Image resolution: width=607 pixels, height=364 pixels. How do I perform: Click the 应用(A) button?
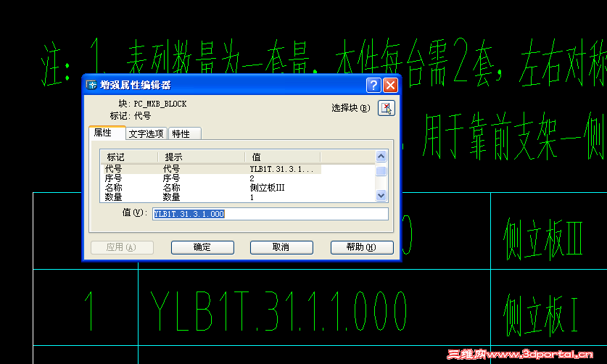point(122,247)
